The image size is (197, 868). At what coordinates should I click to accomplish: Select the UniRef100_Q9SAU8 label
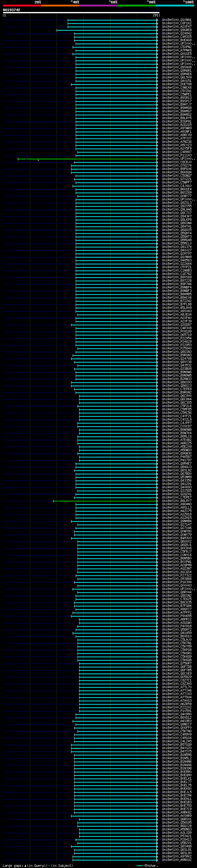tap(176, 67)
